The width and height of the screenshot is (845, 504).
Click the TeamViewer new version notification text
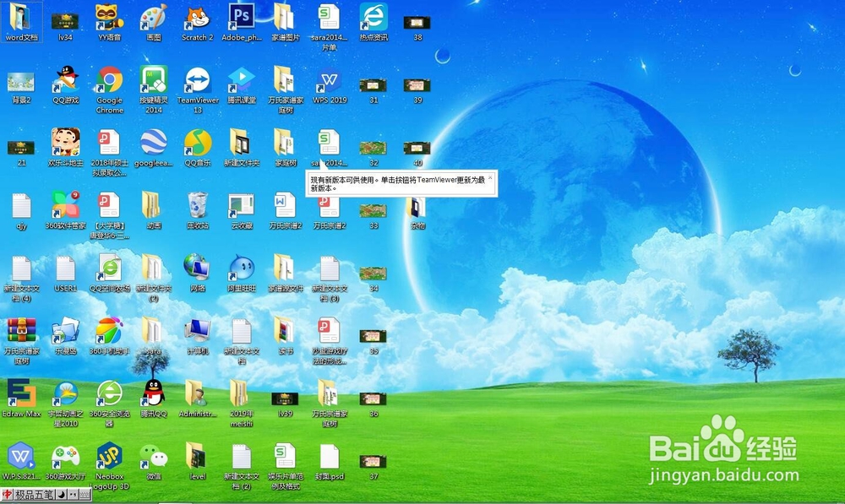398,184
